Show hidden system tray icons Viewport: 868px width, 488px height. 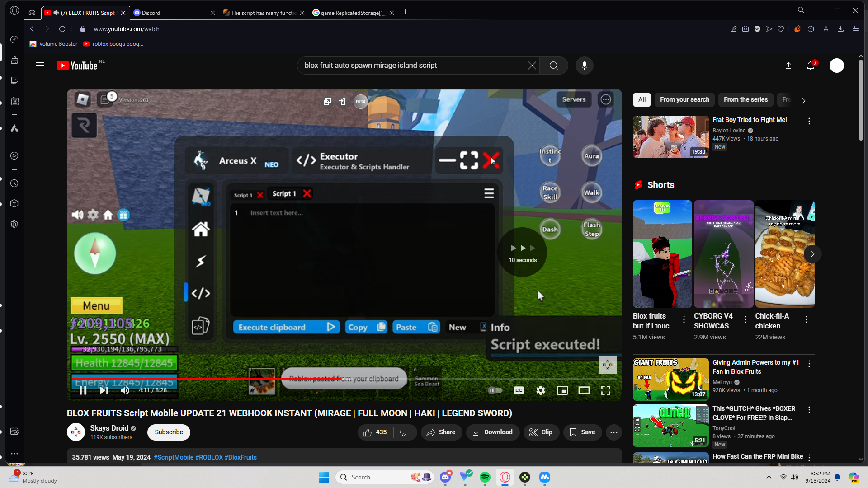[x=769, y=477]
